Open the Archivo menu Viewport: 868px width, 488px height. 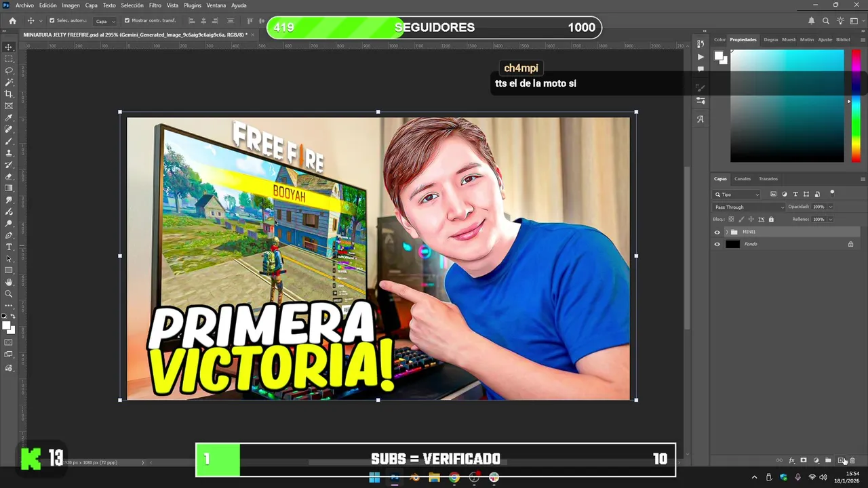coord(24,5)
